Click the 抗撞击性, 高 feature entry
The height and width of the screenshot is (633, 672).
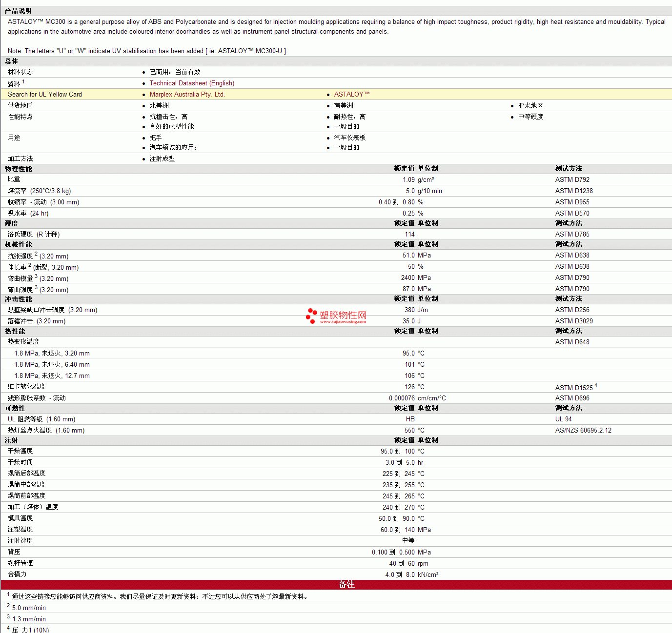click(x=168, y=117)
